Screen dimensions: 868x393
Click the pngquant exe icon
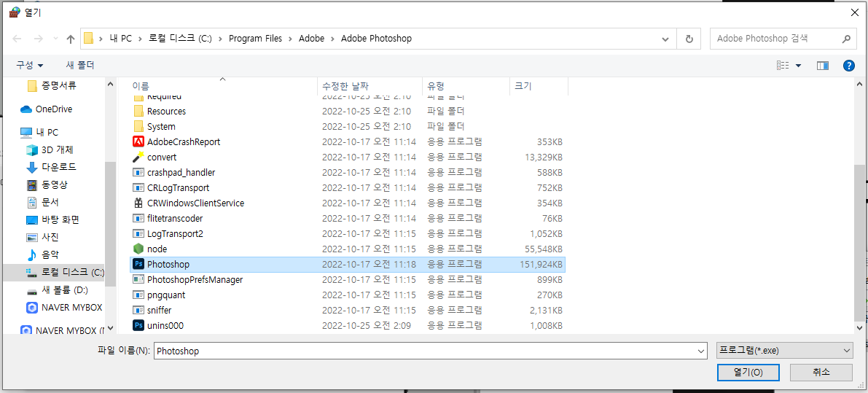point(138,295)
